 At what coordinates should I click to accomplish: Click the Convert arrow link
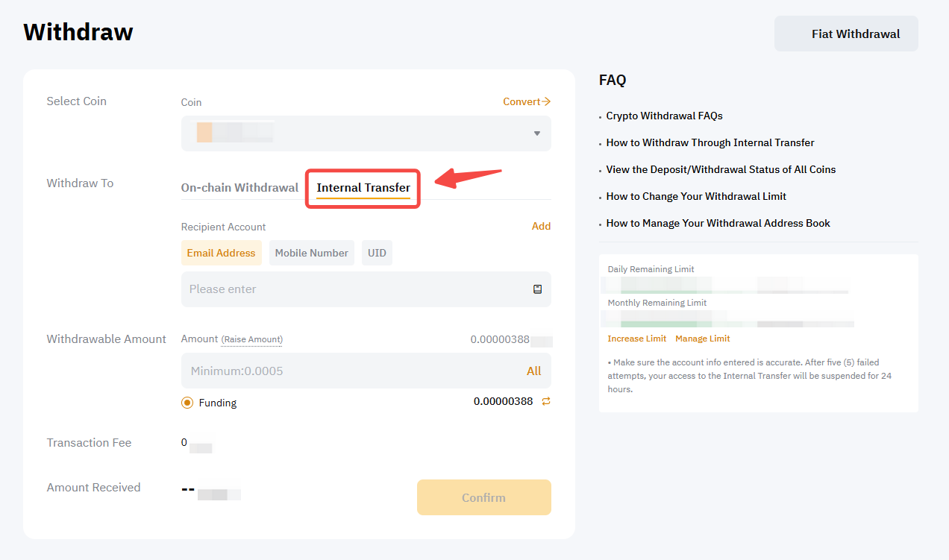point(527,101)
